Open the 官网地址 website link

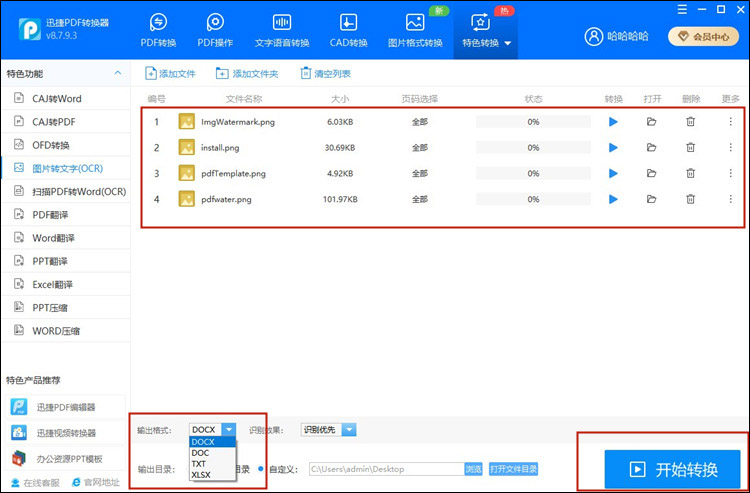coord(95,482)
